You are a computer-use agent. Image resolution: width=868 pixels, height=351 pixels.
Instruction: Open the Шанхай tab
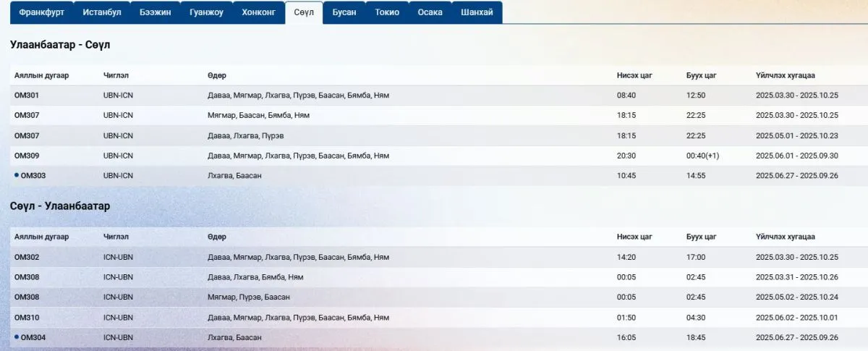pos(477,13)
